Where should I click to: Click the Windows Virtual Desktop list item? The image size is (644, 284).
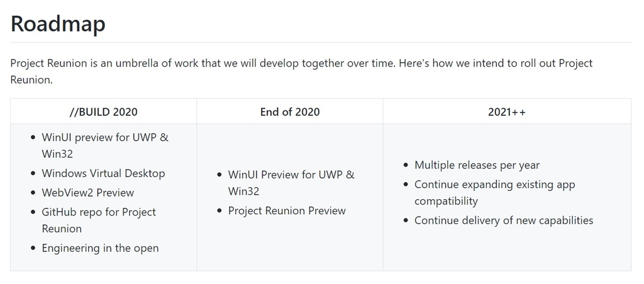pyautogui.click(x=103, y=173)
